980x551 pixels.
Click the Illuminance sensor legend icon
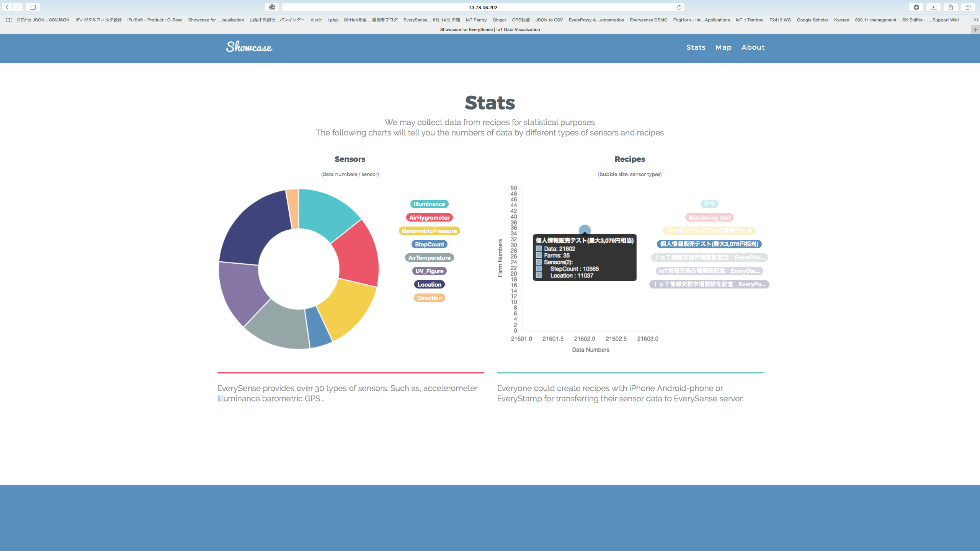pos(429,204)
